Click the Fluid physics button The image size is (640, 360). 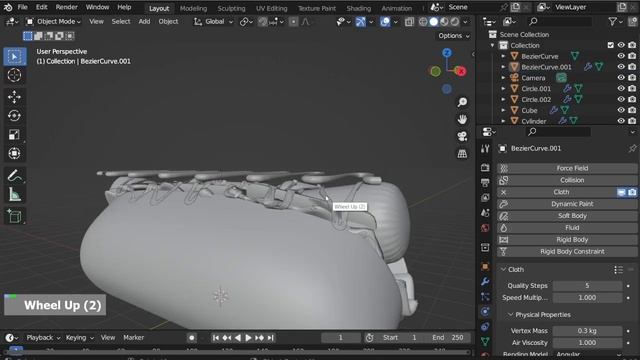(567, 228)
